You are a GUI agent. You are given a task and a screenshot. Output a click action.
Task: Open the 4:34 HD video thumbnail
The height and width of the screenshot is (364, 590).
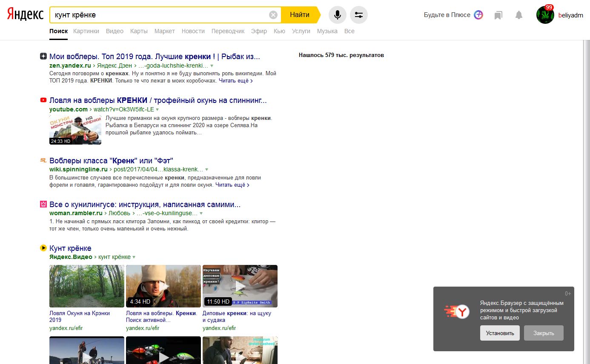tap(163, 286)
